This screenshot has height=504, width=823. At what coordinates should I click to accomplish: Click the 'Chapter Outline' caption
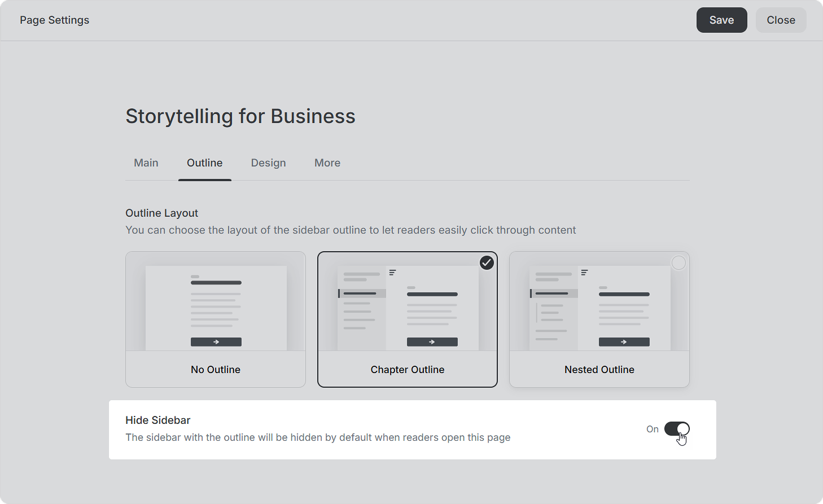click(x=408, y=370)
